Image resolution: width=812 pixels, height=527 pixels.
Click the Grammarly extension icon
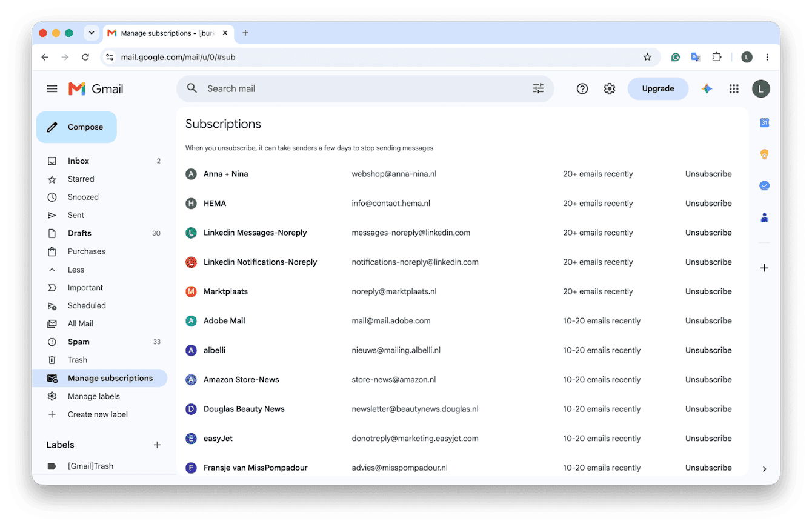[x=676, y=57]
